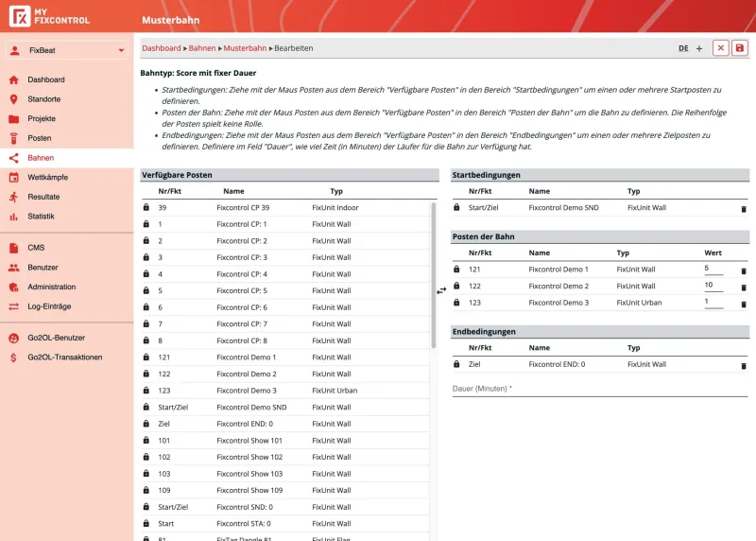Select the Fixcontrol CP: 6 row

(x=285, y=307)
